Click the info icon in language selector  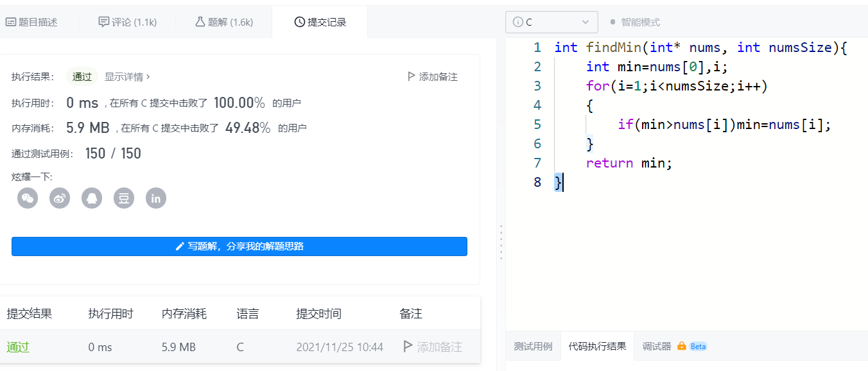[517, 22]
